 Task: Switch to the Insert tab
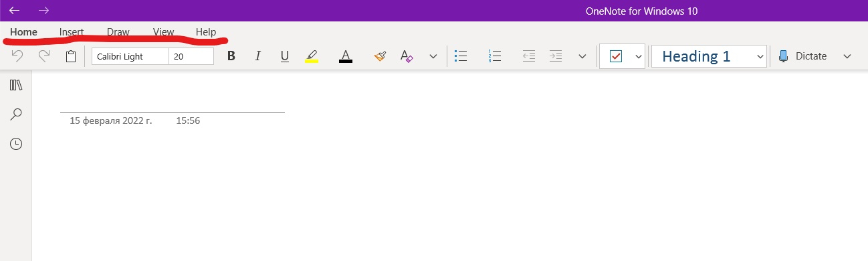point(72,32)
